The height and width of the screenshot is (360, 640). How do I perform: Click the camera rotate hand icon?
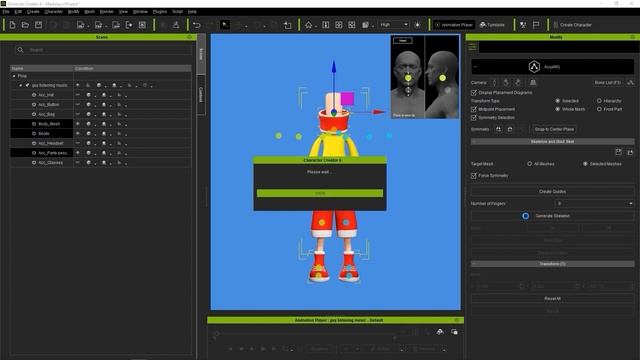tap(518, 82)
